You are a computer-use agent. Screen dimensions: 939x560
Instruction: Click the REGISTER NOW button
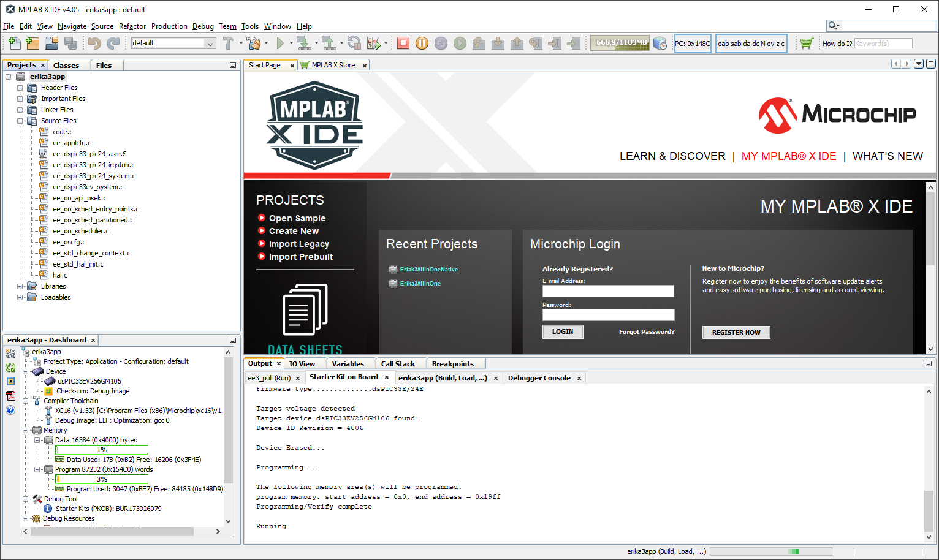coord(736,332)
